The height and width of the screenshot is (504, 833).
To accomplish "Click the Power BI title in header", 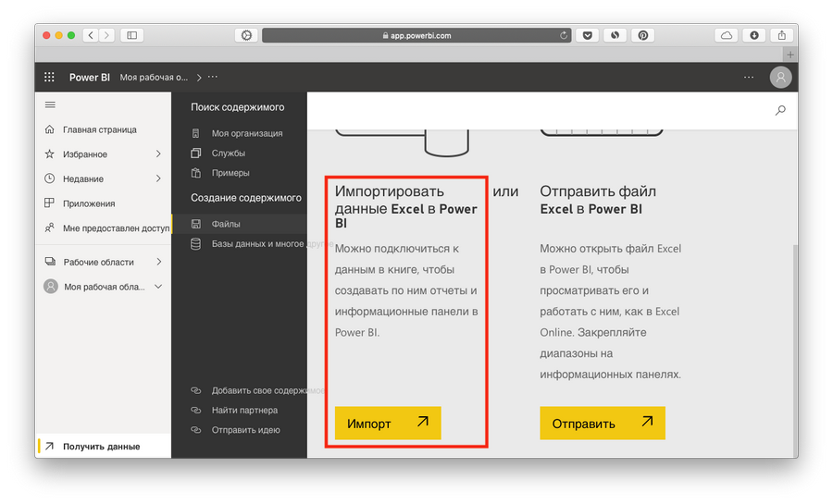I will pyautogui.click(x=89, y=78).
